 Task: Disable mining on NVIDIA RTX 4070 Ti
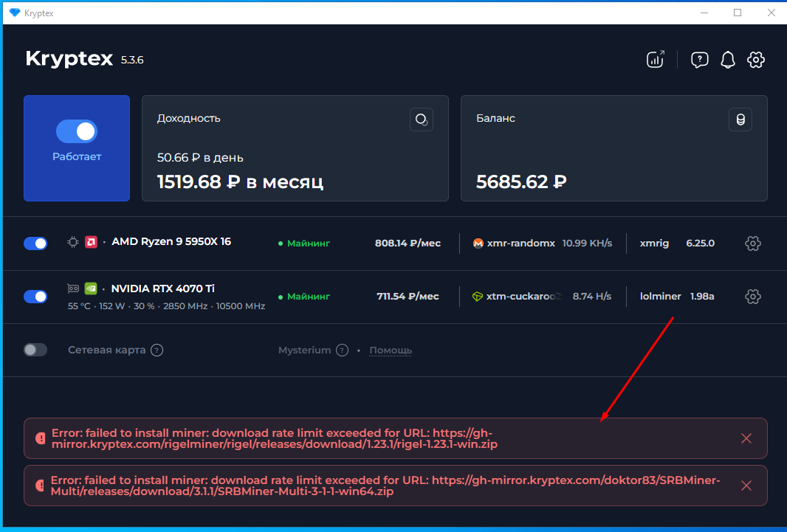pos(35,297)
